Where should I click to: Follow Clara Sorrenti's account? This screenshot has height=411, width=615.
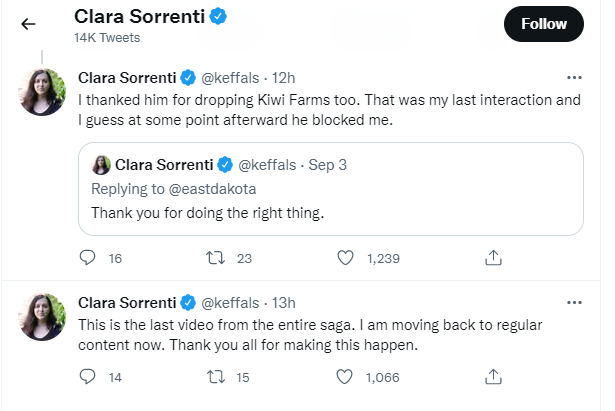click(x=543, y=23)
